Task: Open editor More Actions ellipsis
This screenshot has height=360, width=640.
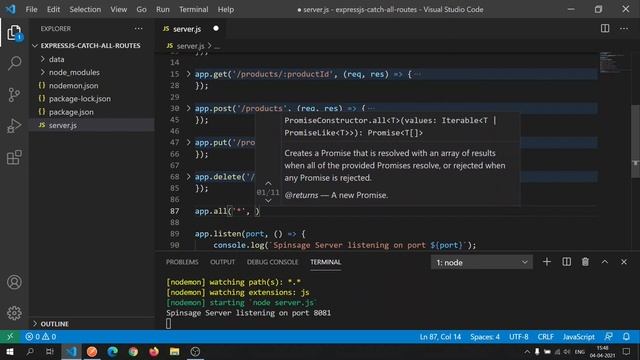Action: pyautogui.click(x=624, y=28)
